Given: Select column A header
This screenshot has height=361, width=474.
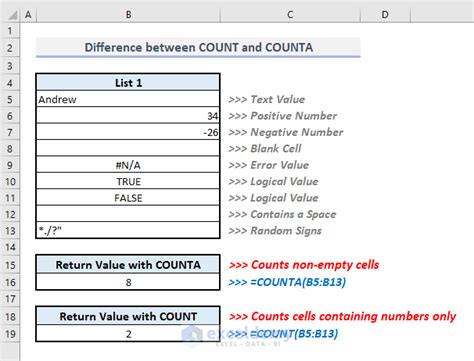Looking at the screenshot, I should pos(28,15).
